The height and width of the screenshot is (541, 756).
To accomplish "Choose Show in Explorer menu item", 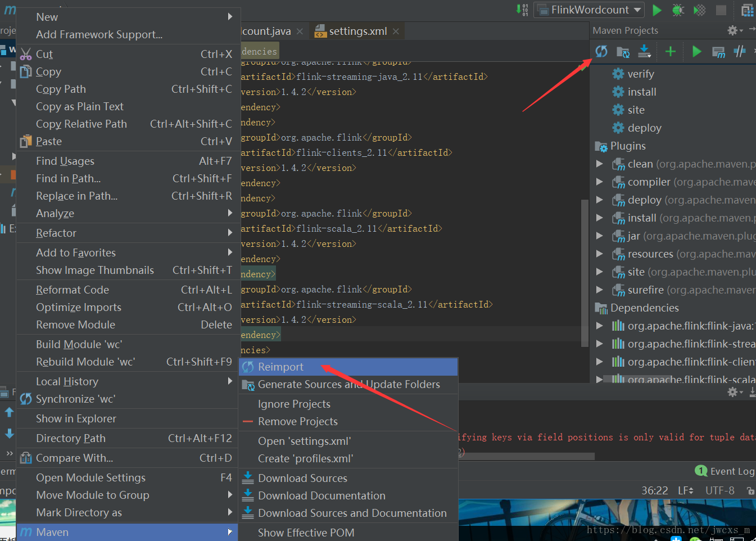I will (127, 418).
